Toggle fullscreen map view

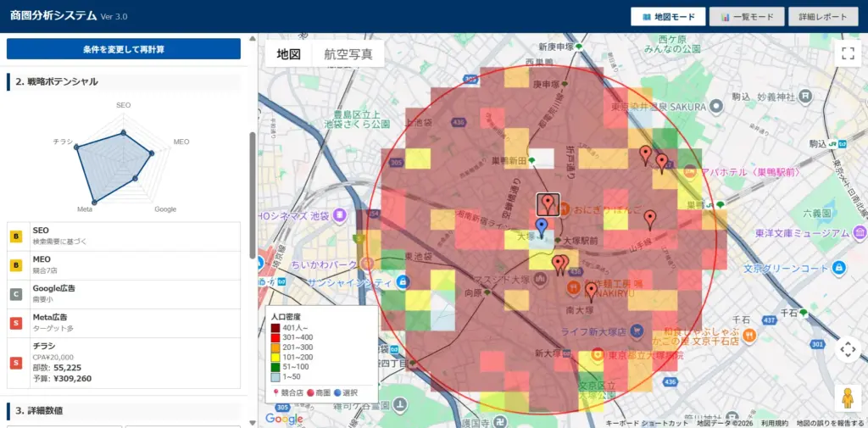click(x=848, y=53)
